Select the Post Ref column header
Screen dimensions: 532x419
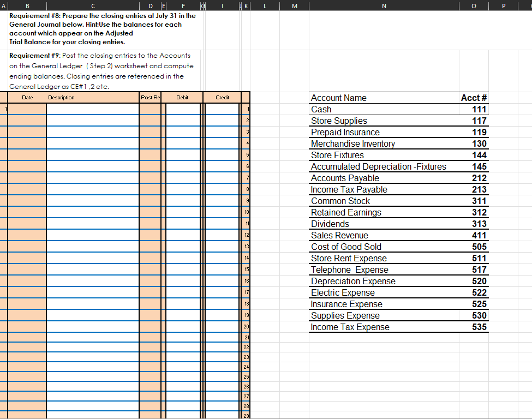[151, 97]
